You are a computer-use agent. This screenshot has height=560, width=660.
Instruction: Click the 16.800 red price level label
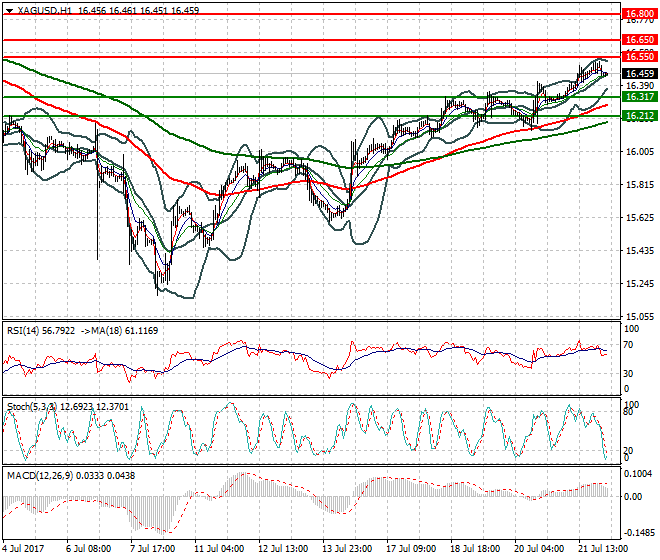pos(640,14)
